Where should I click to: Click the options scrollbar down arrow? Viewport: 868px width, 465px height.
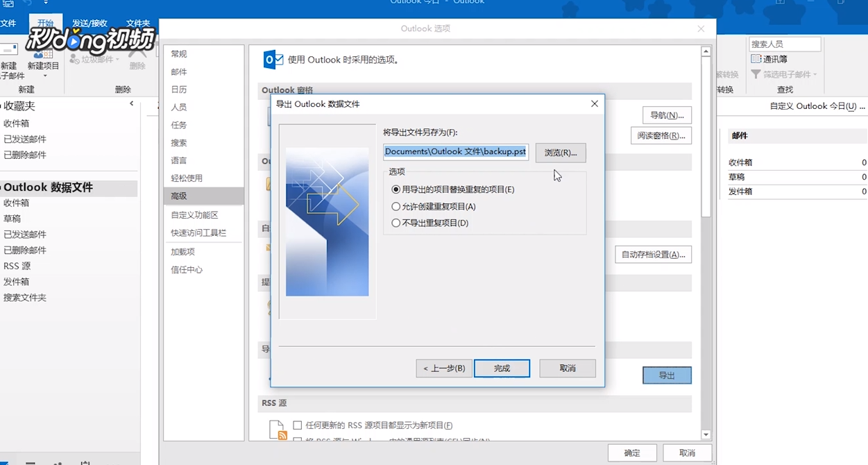[x=706, y=434]
